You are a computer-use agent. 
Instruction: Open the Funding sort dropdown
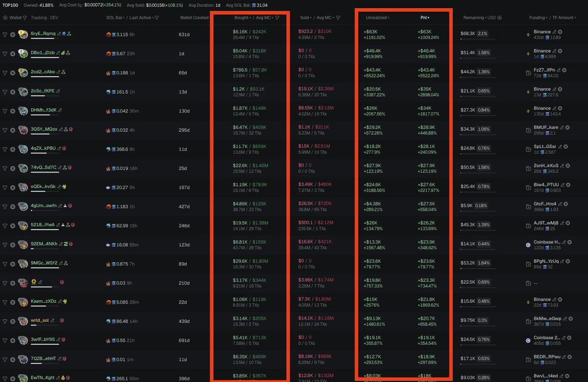pos(538,18)
